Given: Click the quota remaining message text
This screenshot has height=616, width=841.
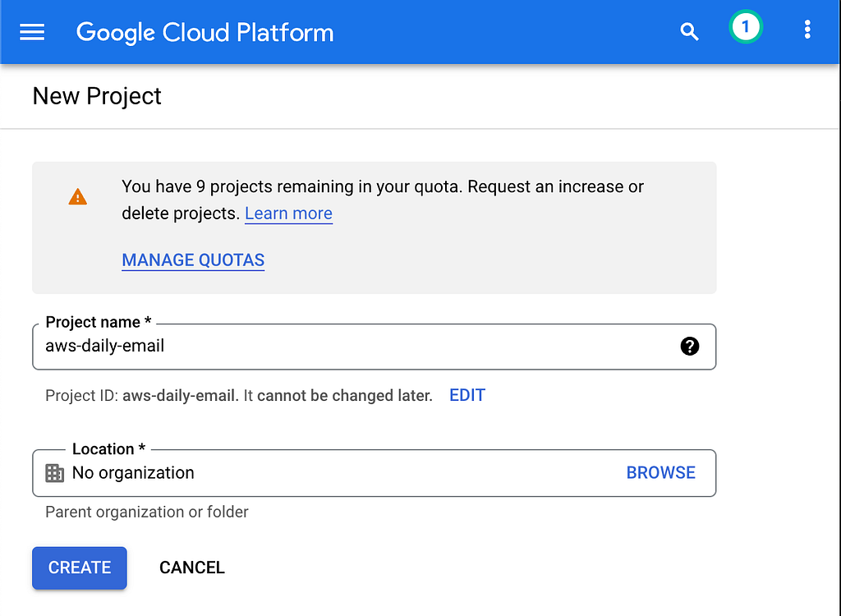Looking at the screenshot, I should pyautogui.click(x=383, y=200).
